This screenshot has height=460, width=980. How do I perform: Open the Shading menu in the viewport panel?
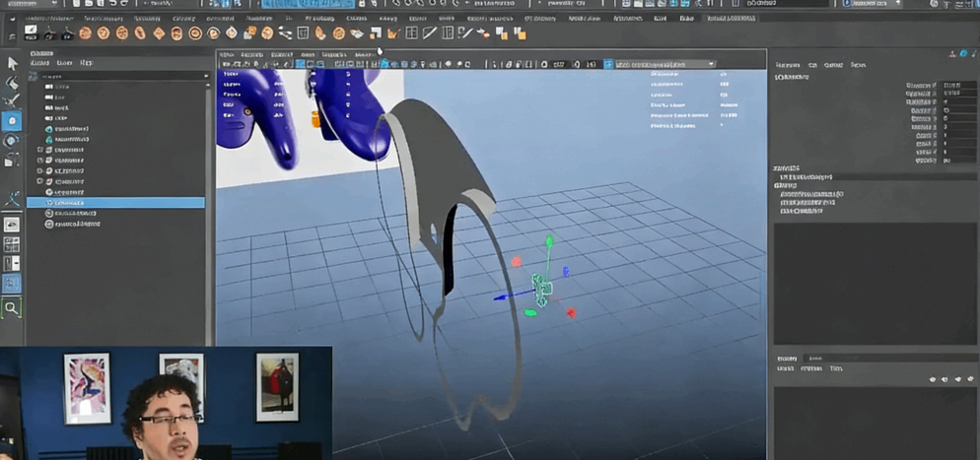(252, 55)
